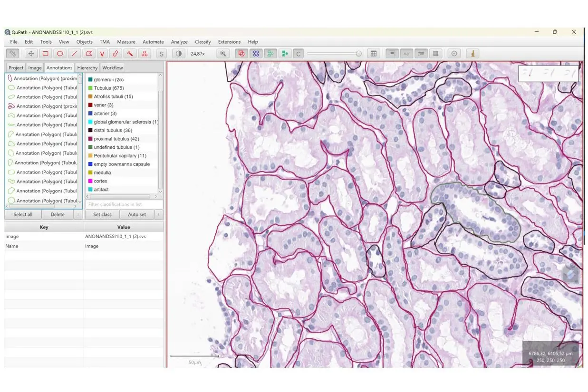Switch to the Hierarchy tab
The width and height of the screenshot is (588, 392).
(87, 67)
